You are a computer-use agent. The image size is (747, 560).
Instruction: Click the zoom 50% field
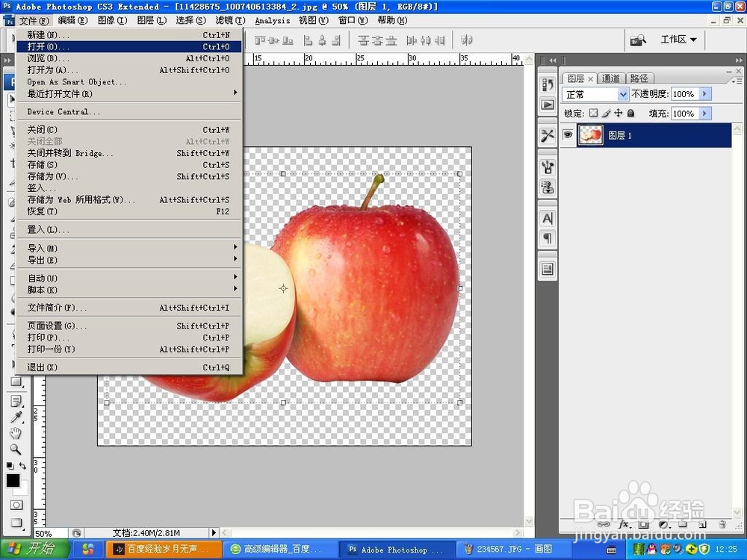51,533
